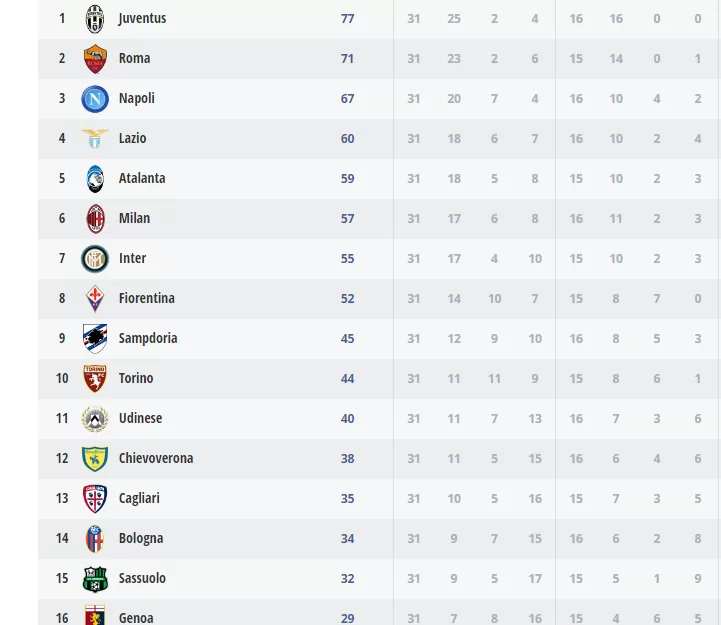Click the Torino club crest icon
This screenshot has height=625, width=721.
pyautogui.click(x=95, y=379)
